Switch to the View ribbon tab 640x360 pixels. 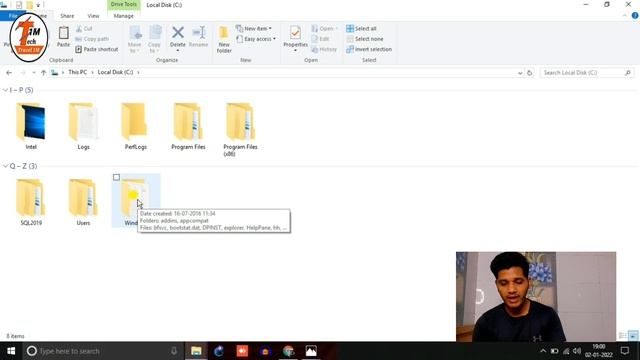[93, 16]
